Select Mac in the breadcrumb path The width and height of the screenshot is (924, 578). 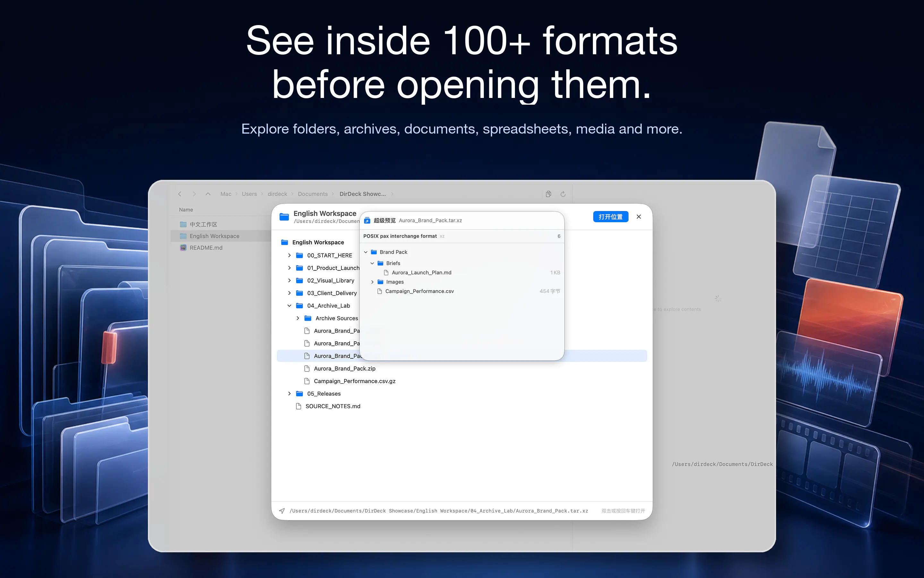pos(226,194)
